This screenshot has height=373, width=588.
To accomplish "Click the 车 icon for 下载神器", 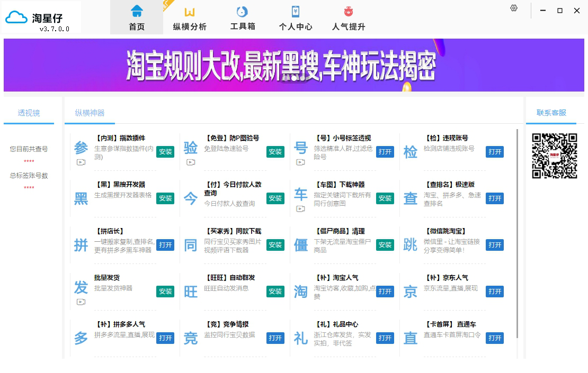I will click(x=301, y=194).
